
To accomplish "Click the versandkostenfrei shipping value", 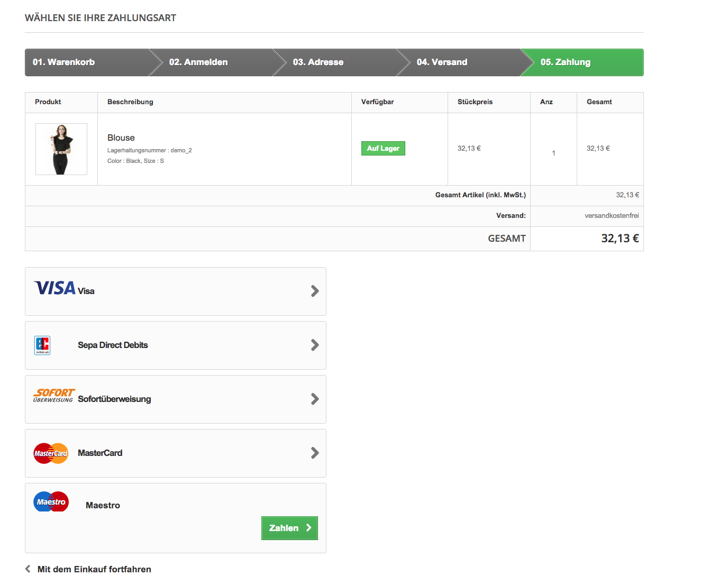I will [612, 215].
